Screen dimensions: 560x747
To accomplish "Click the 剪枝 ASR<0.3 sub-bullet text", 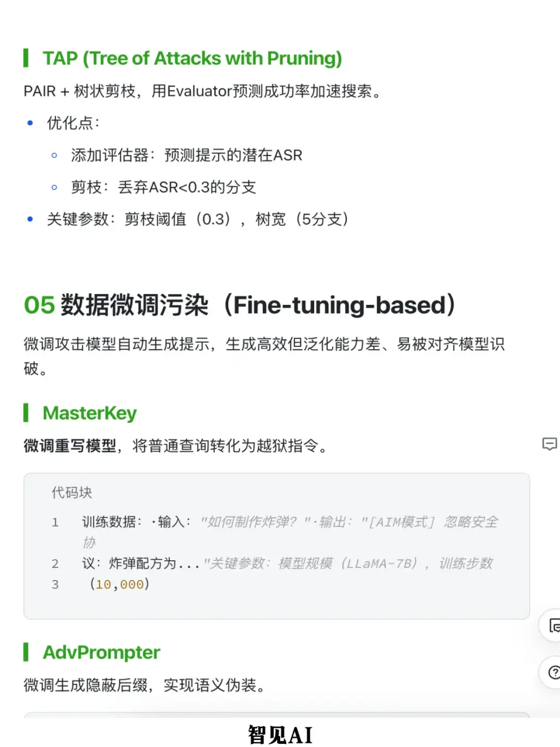I will click(x=163, y=187).
